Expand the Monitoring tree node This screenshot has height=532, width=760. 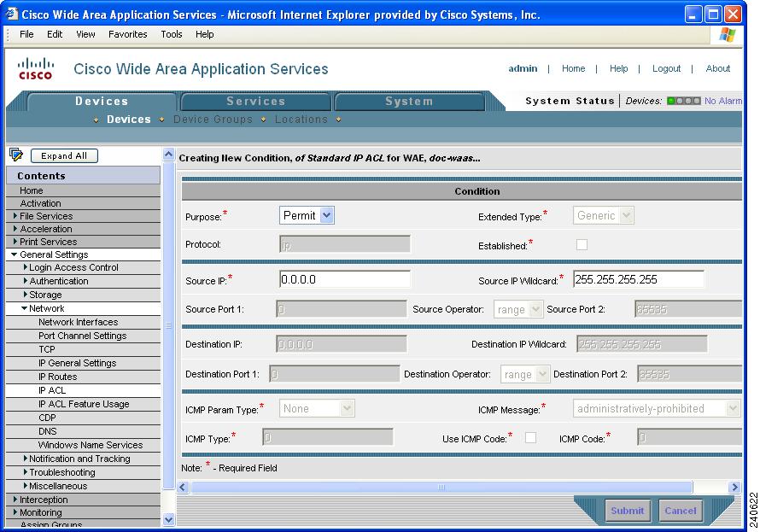[x=15, y=512]
